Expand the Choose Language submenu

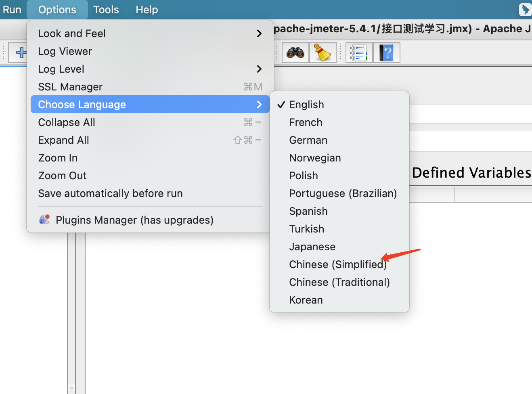[x=150, y=105]
